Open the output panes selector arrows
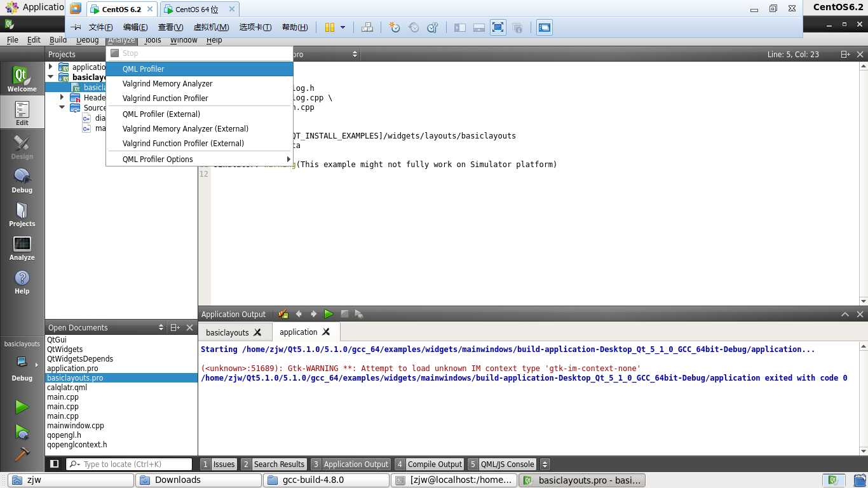The image size is (868, 488). pos(545,464)
